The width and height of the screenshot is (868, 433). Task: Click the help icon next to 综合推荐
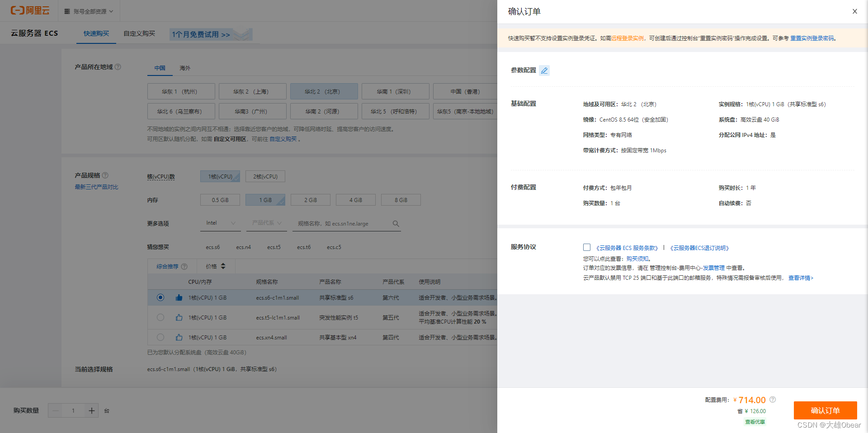click(184, 266)
